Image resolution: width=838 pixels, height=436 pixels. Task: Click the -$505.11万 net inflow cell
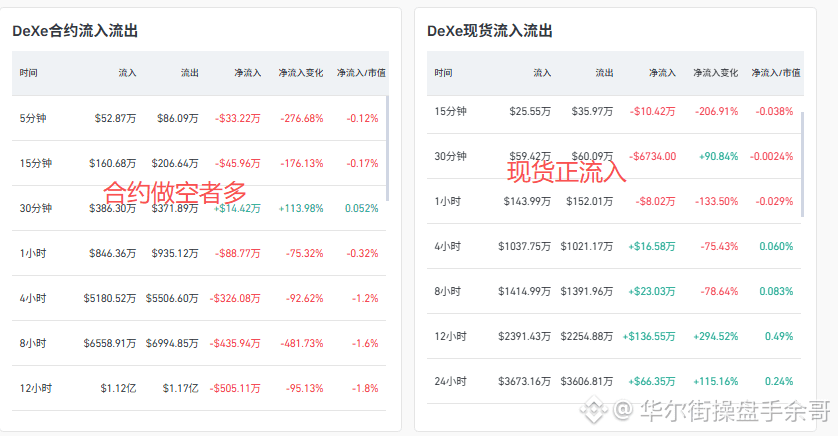[235, 388]
